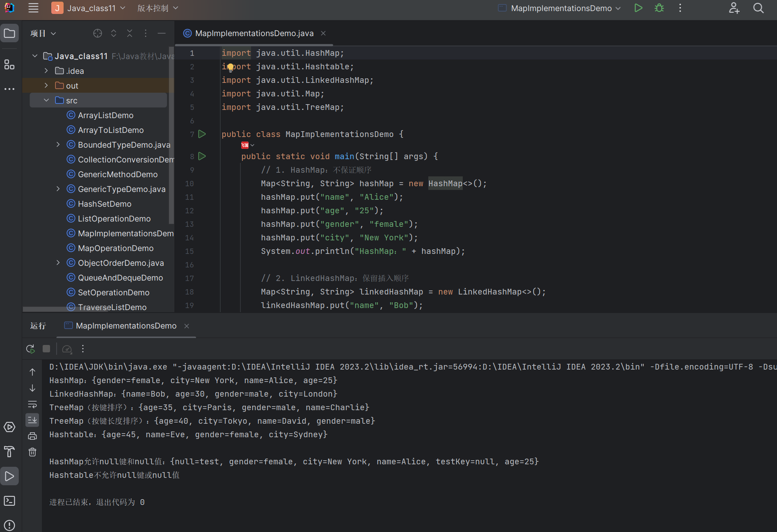777x532 pixels.
Task: Print the console output
Action: 32,436
